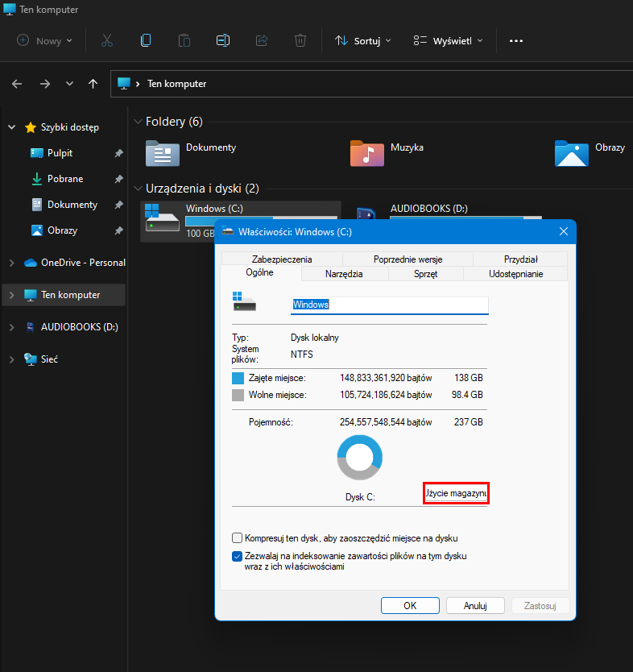The height and width of the screenshot is (672, 633).
Task: Select the AUDIOBOOKS (D:) drive icon in main pane
Action: point(366,213)
